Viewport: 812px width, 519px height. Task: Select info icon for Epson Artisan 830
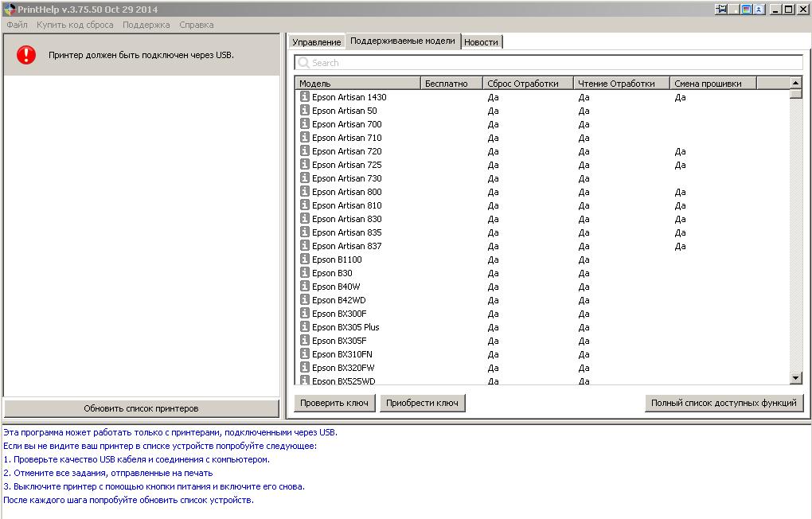point(304,217)
